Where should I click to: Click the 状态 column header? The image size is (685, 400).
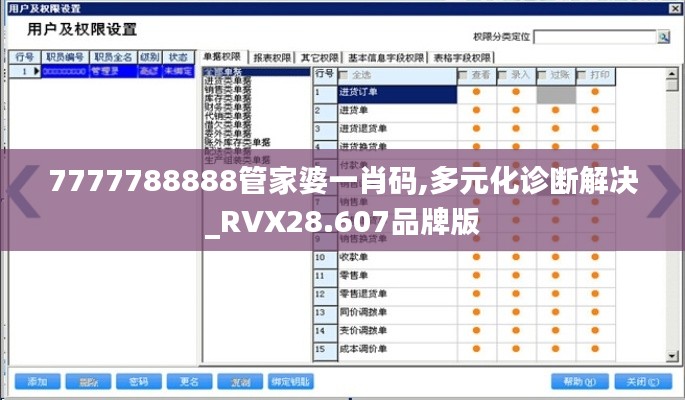178,57
